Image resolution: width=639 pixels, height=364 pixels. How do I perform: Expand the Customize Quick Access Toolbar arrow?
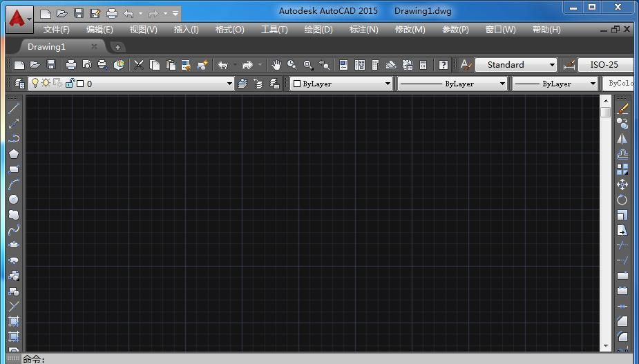(x=175, y=14)
